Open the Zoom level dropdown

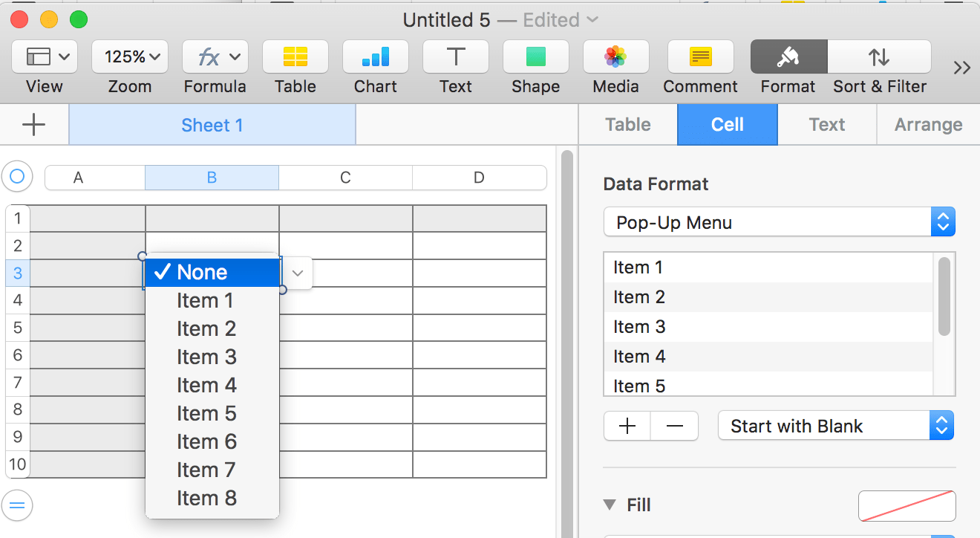click(x=129, y=56)
